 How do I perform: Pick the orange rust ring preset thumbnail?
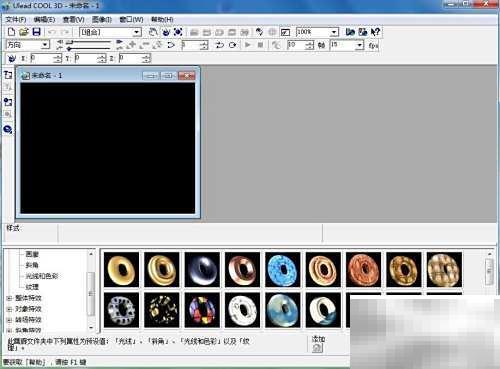click(363, 269)
